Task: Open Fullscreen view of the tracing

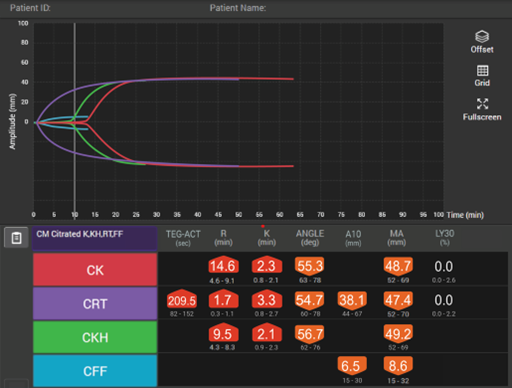Action: [482, 104]
